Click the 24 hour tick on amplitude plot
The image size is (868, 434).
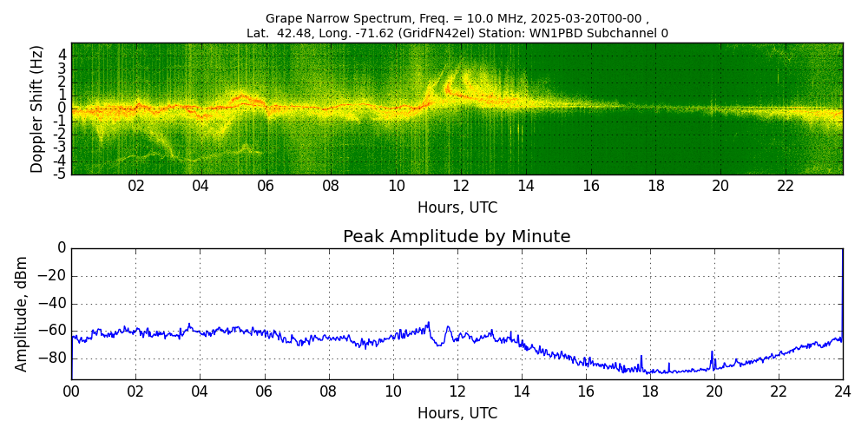pos(843,391)
